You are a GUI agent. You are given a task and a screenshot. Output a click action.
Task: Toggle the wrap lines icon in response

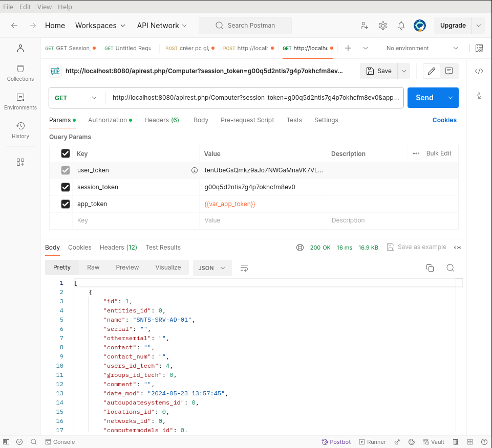click(x=244, y=268)
